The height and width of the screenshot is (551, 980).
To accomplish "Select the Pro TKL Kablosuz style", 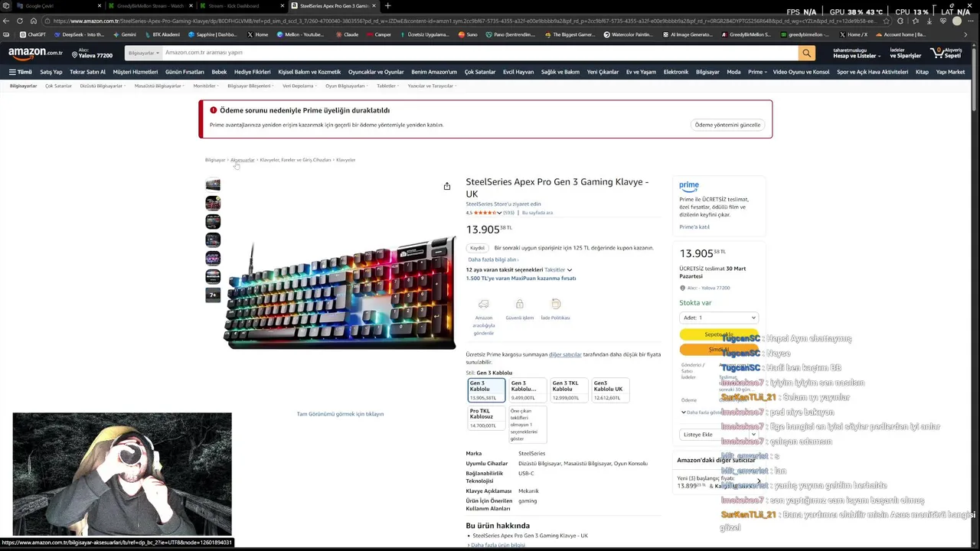I will pyautogui.click(x=487, y=418).
